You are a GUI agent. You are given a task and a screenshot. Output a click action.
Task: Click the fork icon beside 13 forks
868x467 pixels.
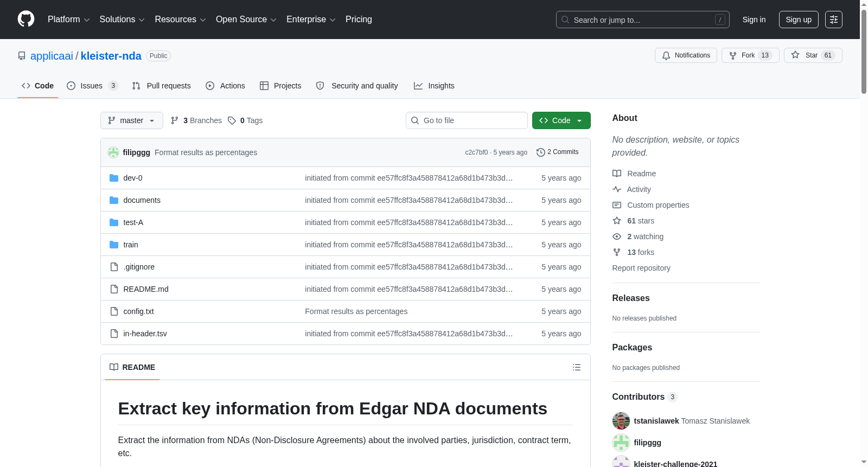click(x=617, y=252)
